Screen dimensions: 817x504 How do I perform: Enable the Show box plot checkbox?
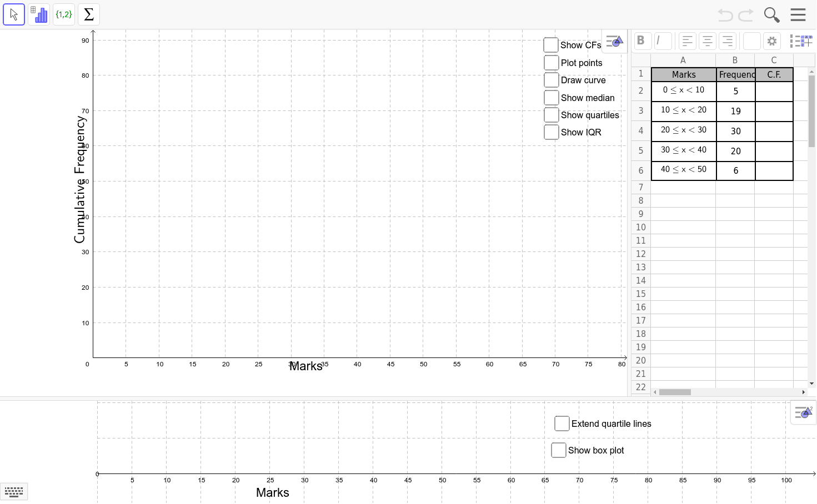[559, 450]
